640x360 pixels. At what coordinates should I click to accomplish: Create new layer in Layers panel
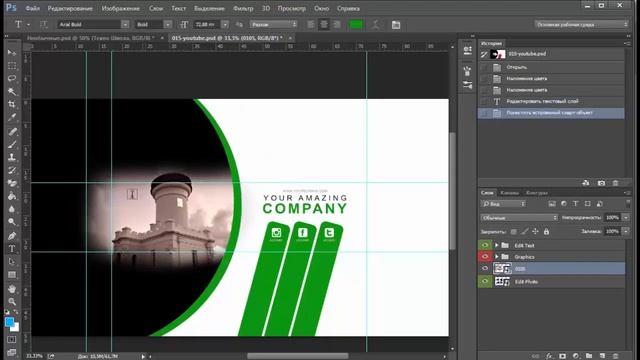tap(602, 356)
